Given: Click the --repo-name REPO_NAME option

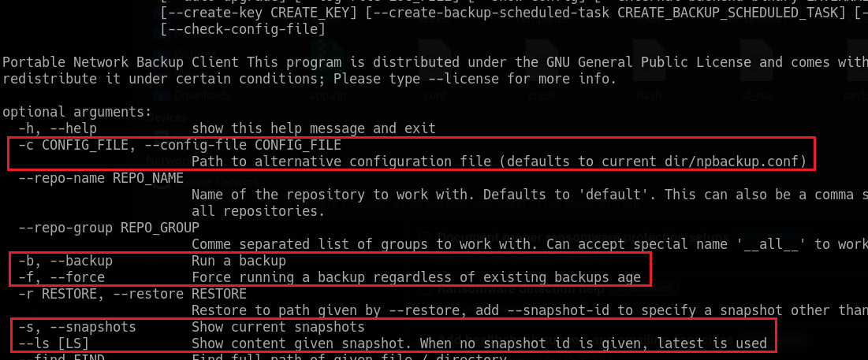Looking at the screenshot, I should coord(101,179).
